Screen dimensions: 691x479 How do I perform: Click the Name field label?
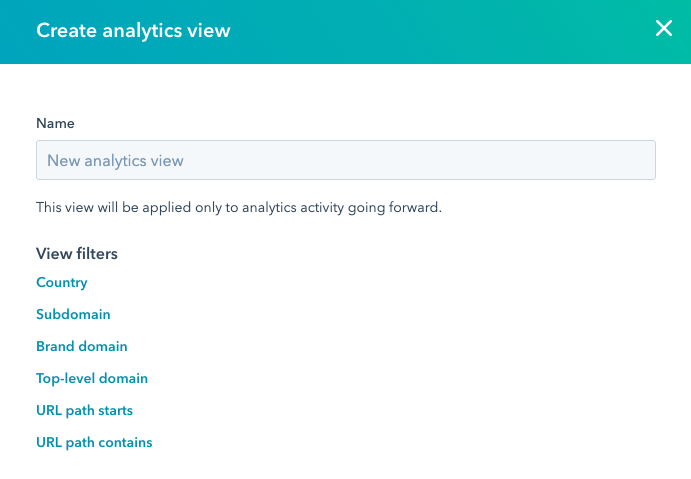pyautogui.click(x=55, y=124)
